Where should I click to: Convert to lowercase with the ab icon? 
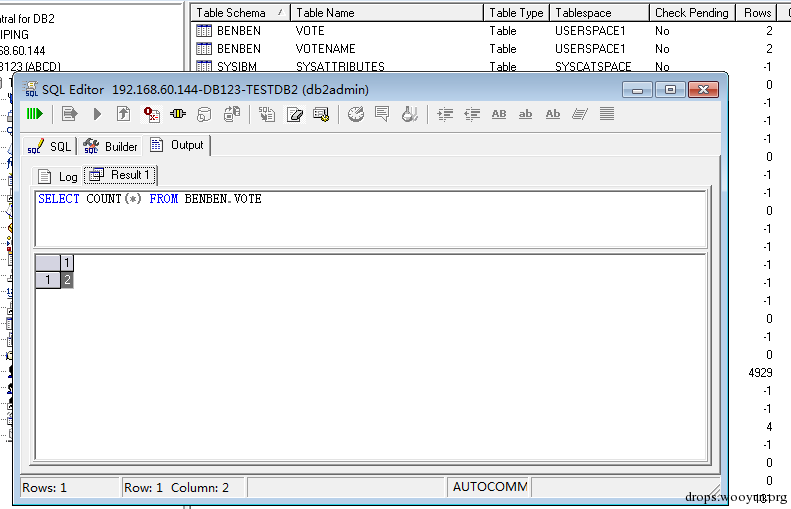coord(525,114)
